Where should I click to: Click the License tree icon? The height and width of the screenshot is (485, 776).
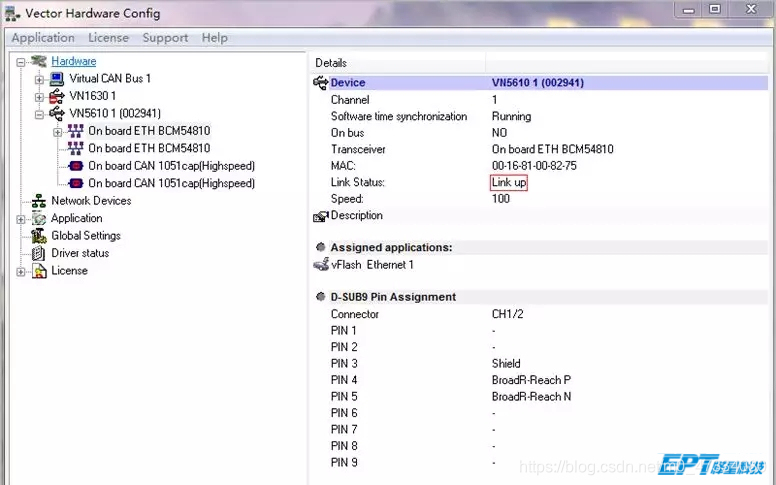pos(39,271)
